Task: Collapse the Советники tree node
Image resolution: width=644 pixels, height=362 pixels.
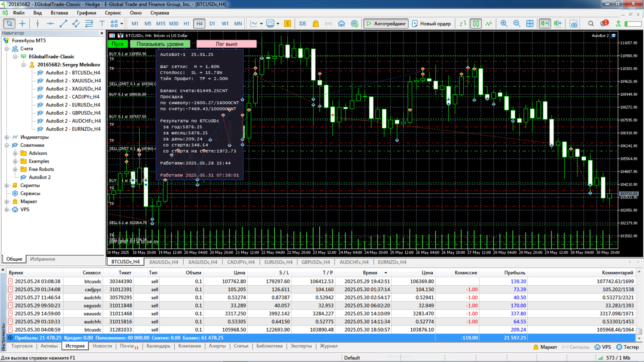Action: (7, 145)
